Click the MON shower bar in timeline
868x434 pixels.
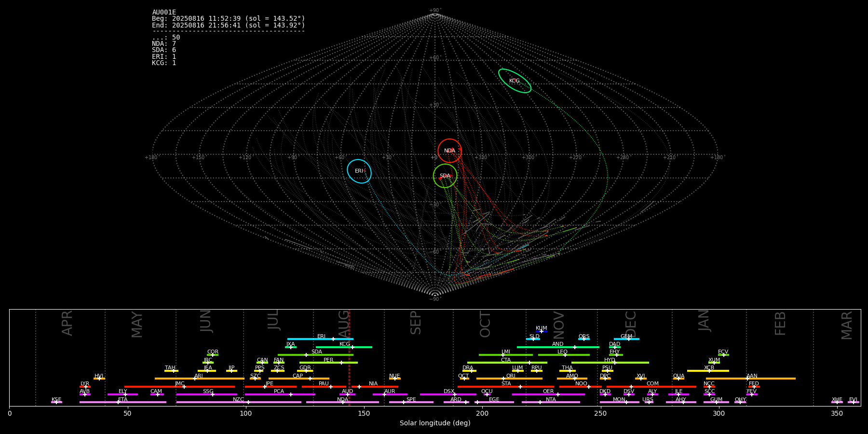pyautogui.click(x=619, y=402)
